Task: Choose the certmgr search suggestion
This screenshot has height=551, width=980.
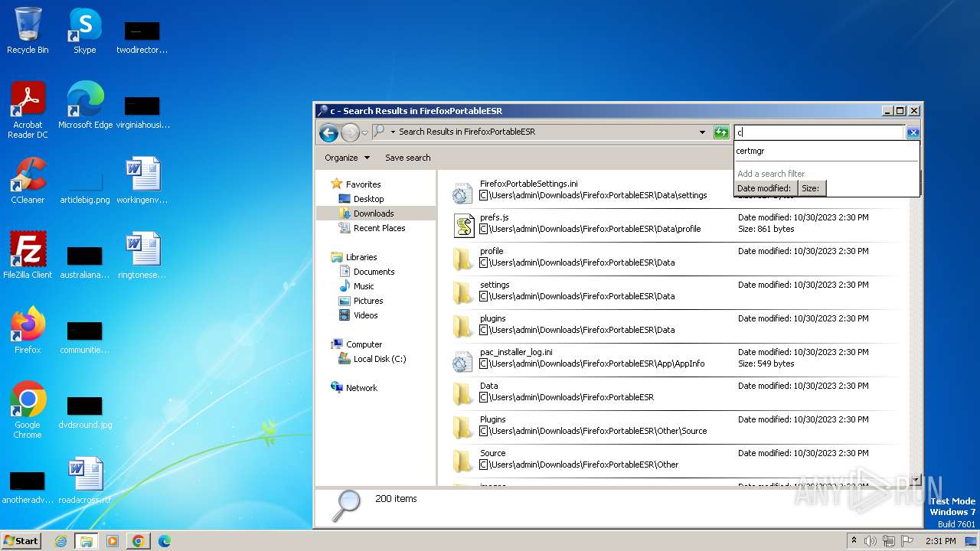Action: pyautogui.click(x=827, y=151)
